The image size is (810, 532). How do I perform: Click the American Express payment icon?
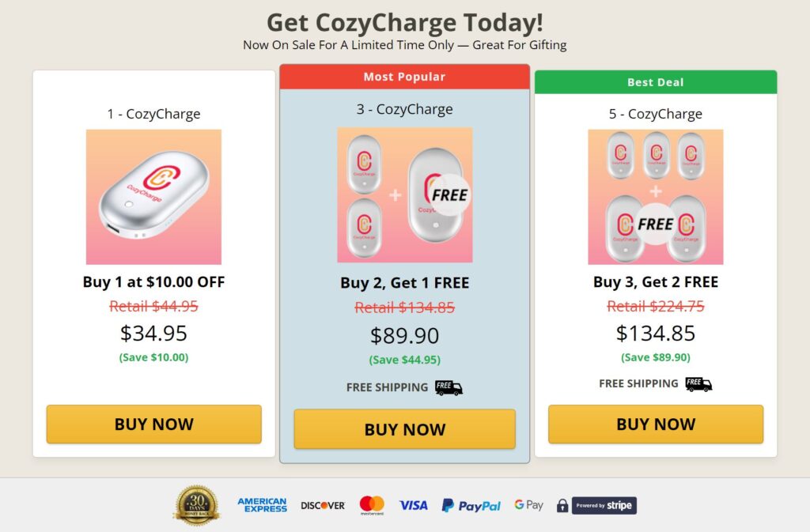point(262,504)
